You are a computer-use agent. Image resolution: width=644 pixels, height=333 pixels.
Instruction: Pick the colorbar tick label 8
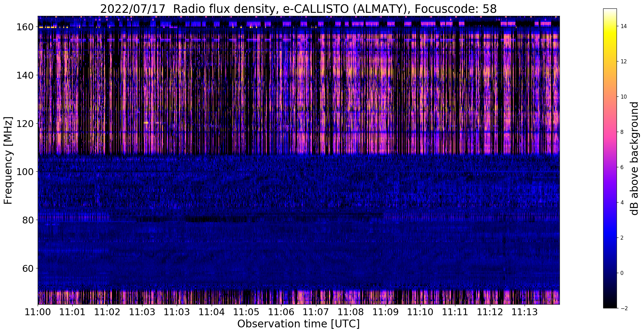[x=622, y=132]
